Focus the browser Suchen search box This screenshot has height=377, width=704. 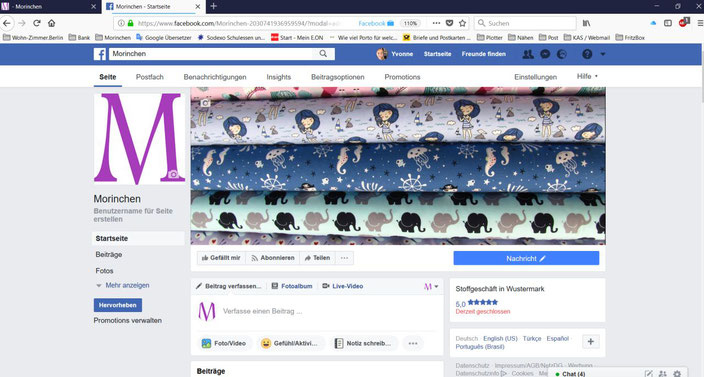click(x=525, y=23)
